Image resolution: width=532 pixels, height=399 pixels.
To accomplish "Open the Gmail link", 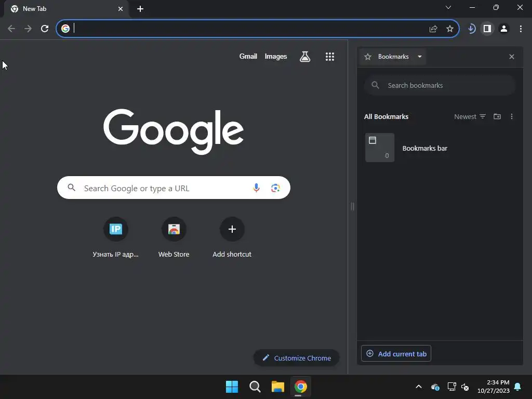I will click(x=248, y=56).
